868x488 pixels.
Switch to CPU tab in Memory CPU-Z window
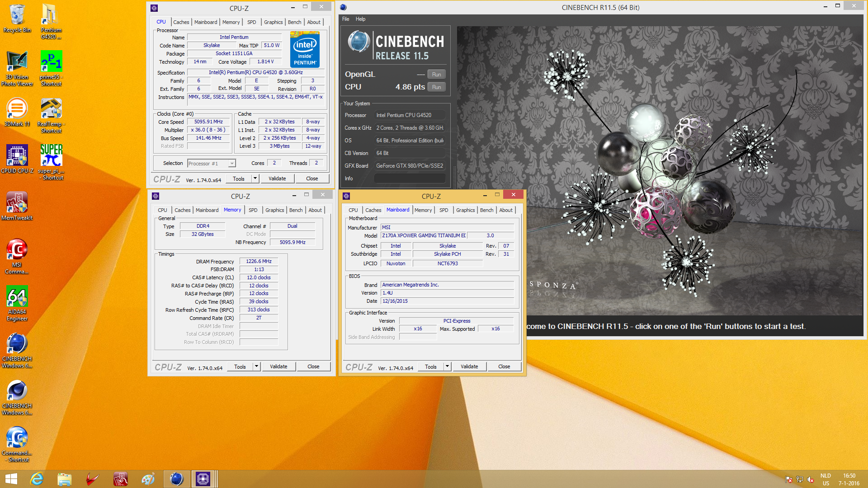(x=162, y=210)
